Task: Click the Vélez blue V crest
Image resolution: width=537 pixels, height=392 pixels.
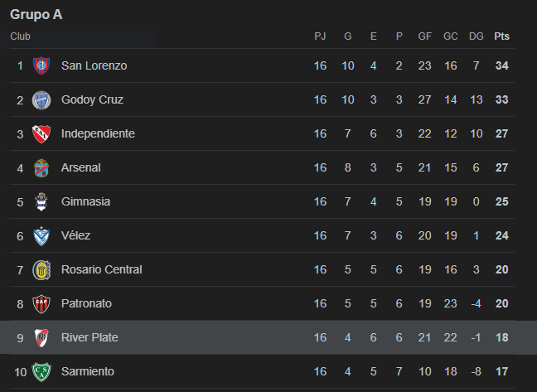Action: [41, 236]
